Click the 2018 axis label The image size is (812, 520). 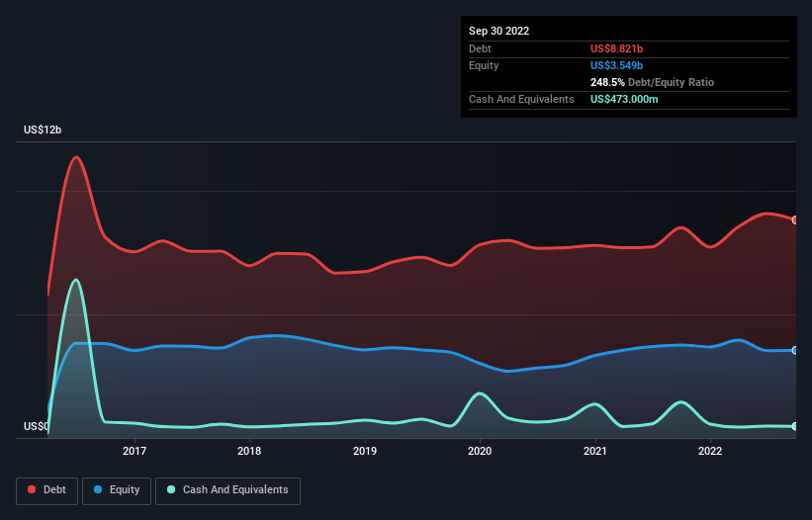click(249, 451)
